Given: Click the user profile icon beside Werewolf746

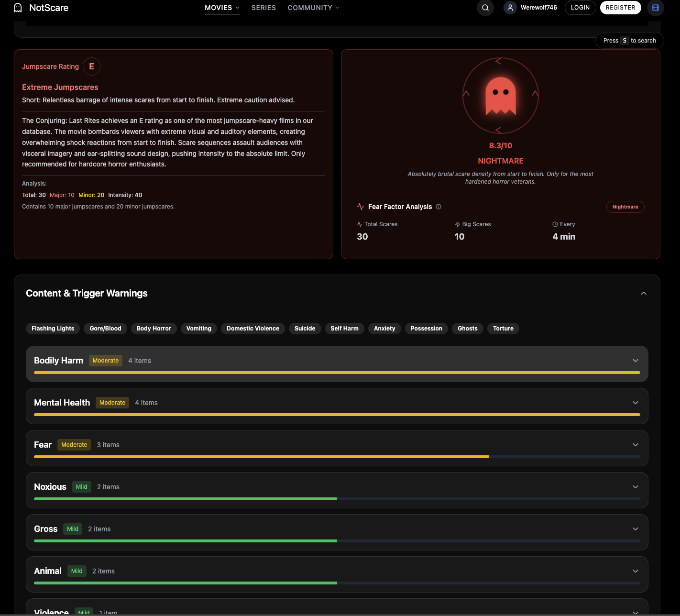Looking at the screenshot, I should point(509,8).
